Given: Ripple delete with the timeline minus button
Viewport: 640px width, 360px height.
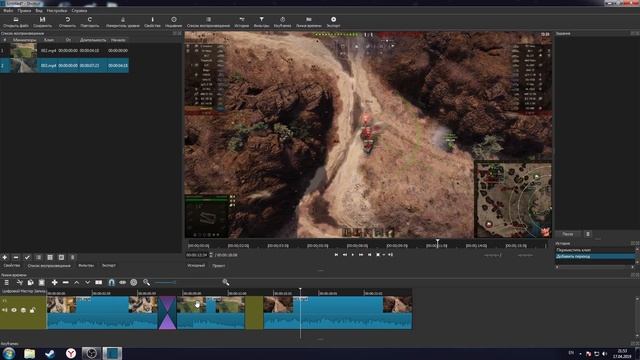Looking at the screenshot, I should point(65,282).
